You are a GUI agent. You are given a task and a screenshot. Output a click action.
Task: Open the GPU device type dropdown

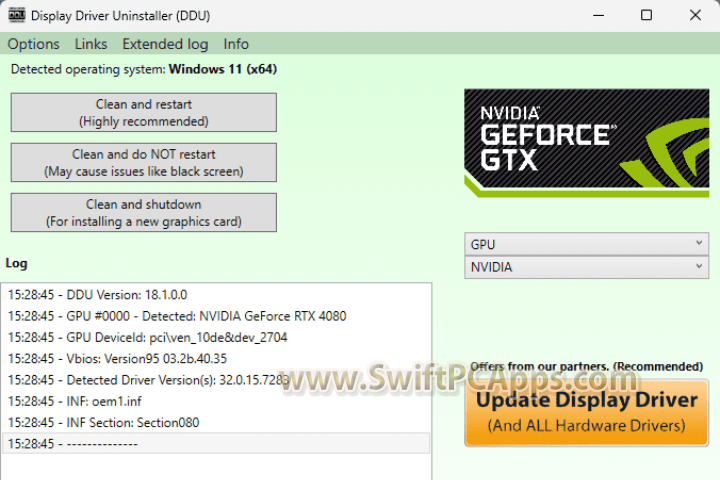(586, 244)
